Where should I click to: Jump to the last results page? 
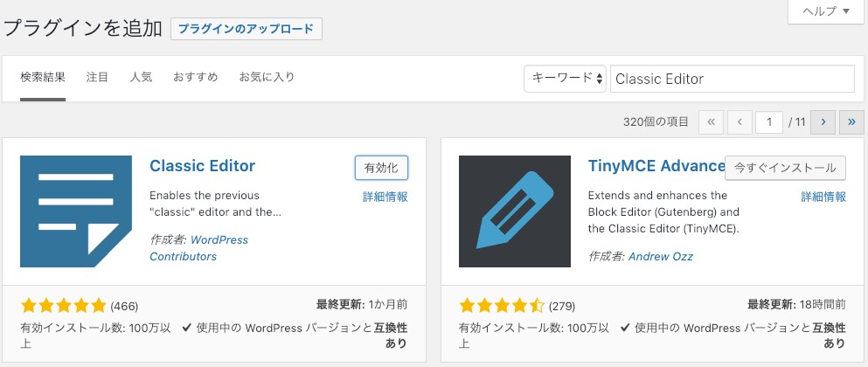point(851,122)
